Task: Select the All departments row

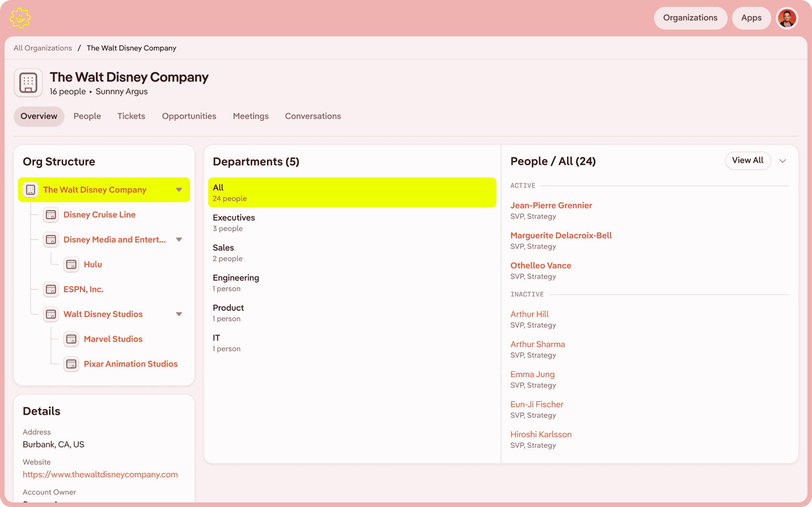Action: point(352,192)
